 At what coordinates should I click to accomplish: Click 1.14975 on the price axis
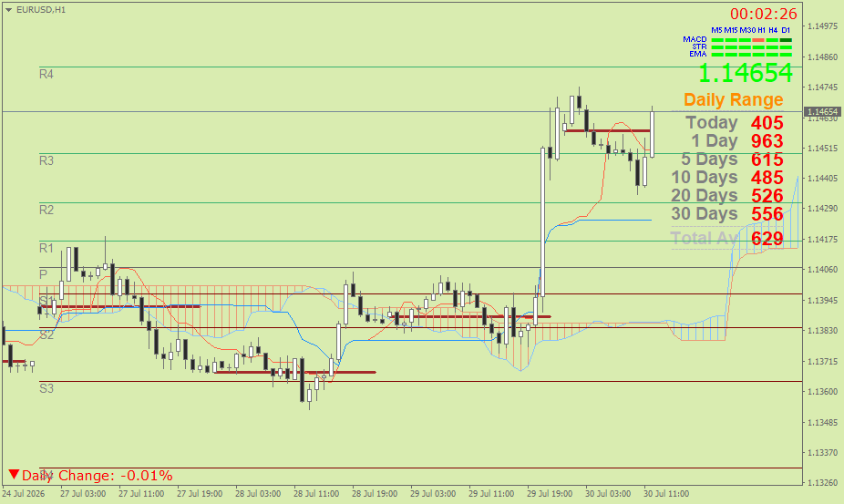tap(822, 26)
